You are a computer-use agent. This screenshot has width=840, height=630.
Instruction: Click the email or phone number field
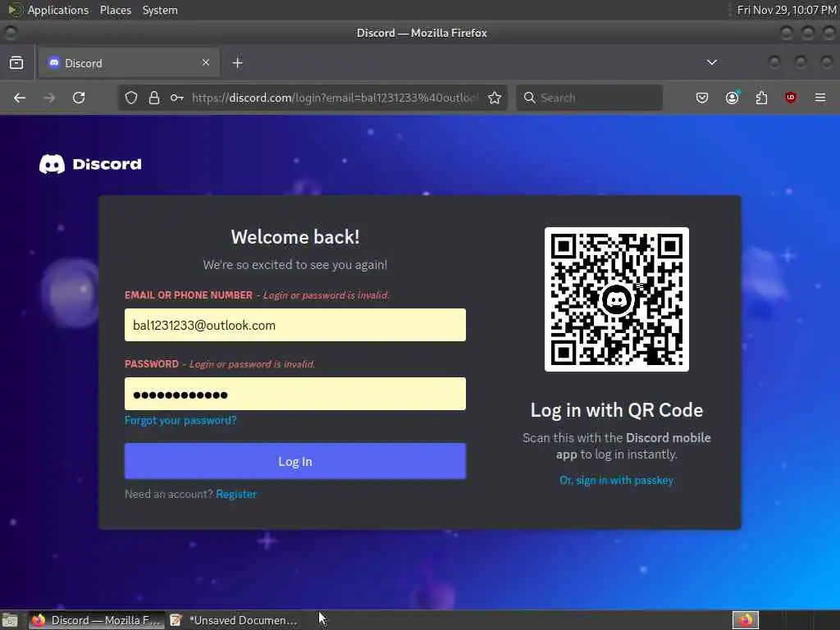[x=295, y=325]
